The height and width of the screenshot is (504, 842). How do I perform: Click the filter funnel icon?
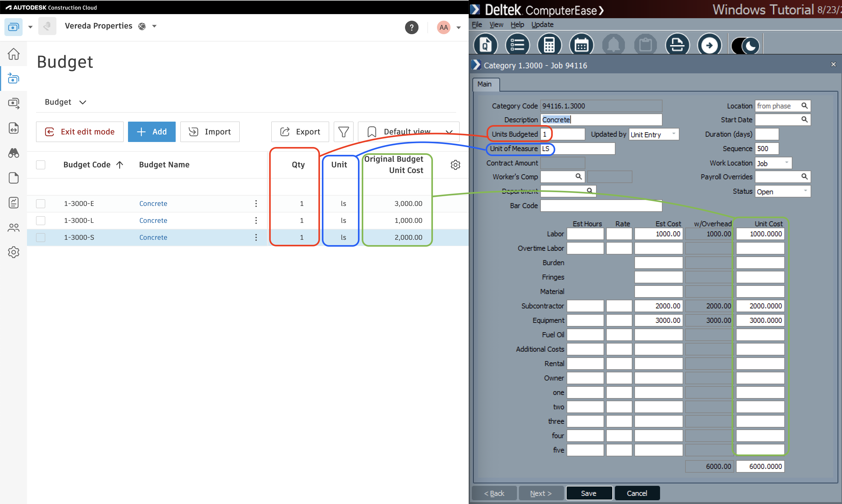tap(343, 132)
